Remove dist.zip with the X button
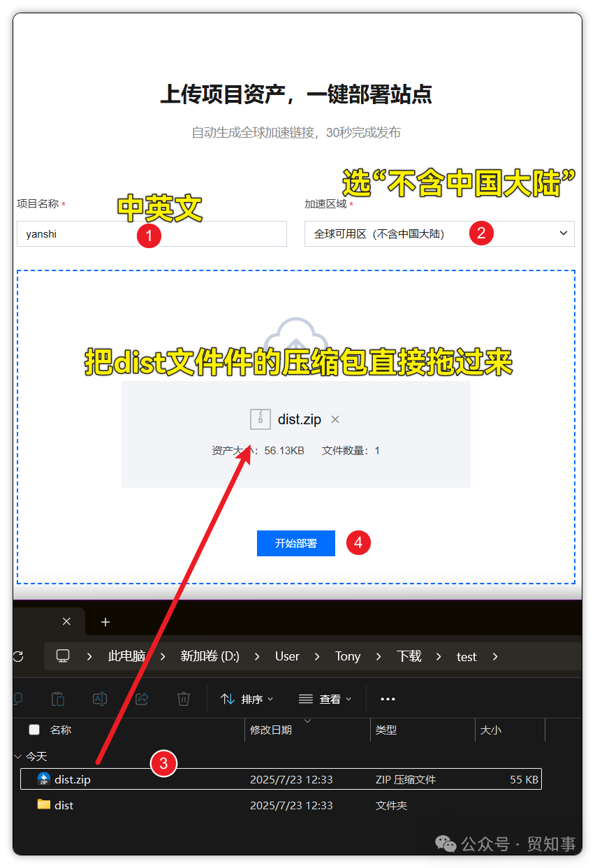The image size is (595, 868). point(334,419)
